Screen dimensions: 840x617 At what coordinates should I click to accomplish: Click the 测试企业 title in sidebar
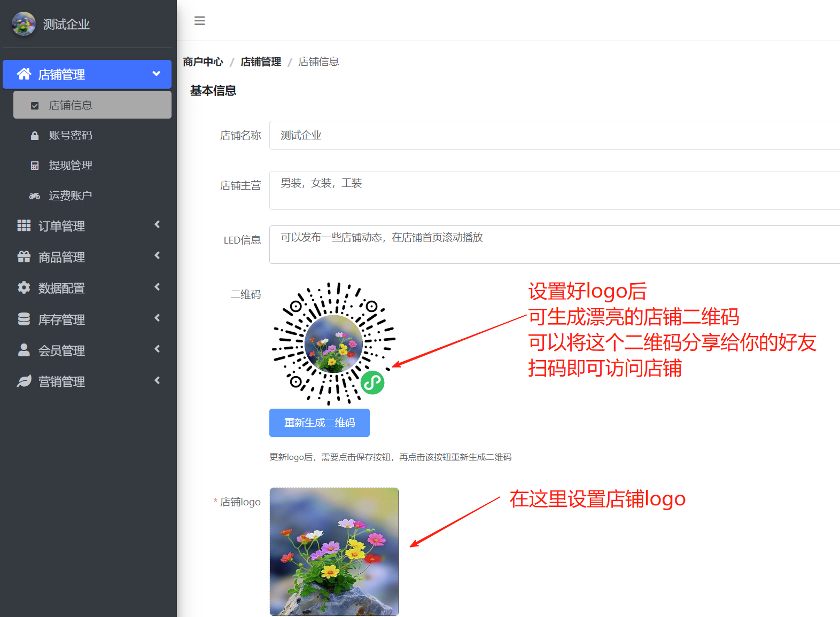(66, 24)
